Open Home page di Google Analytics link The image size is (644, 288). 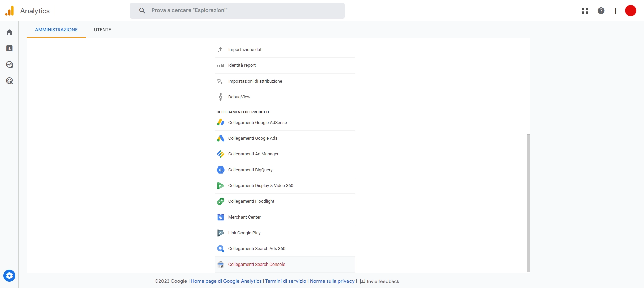(226, 281)
